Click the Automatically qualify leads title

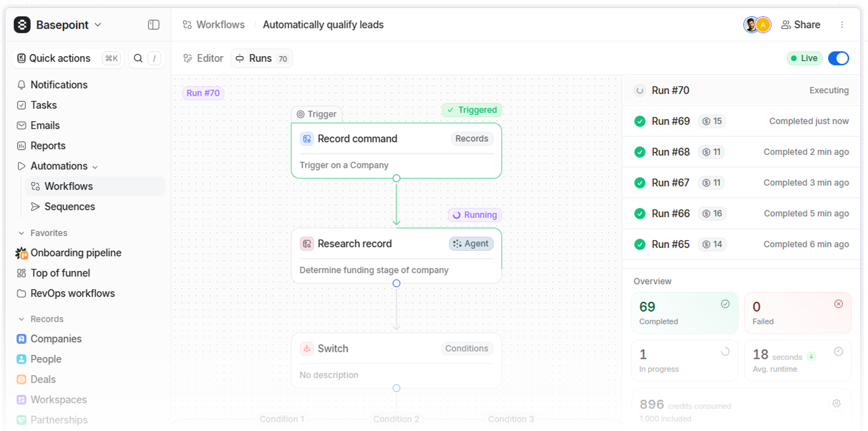pyautogui.click(x=323, y=25)
